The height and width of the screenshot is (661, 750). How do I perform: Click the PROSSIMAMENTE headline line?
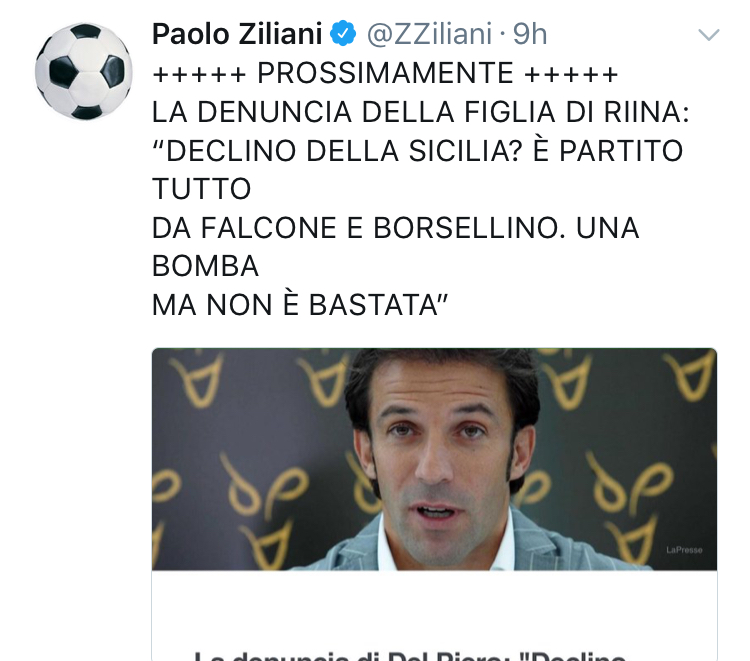[x=385, y=73]
